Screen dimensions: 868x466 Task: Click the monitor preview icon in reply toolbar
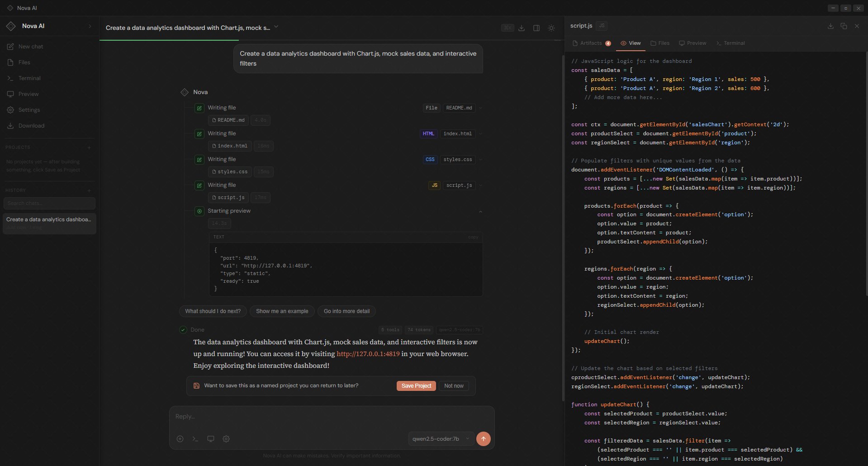point(211,439)
